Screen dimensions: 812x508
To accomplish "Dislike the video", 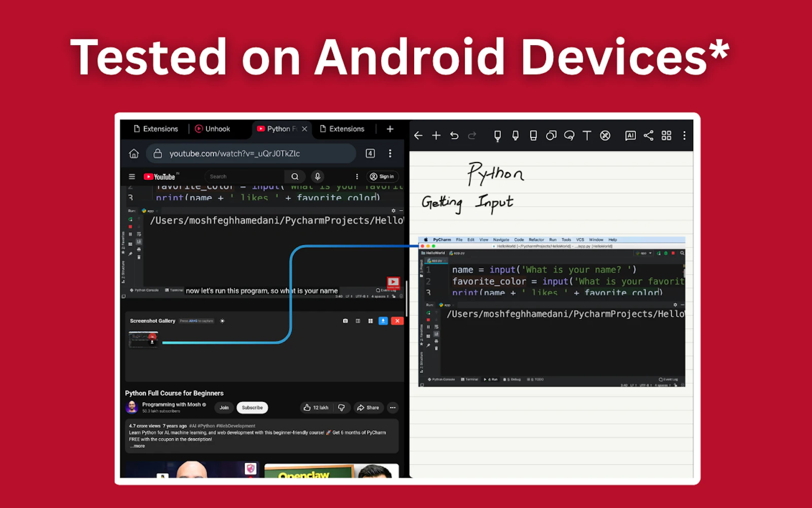I will (342, 407).
